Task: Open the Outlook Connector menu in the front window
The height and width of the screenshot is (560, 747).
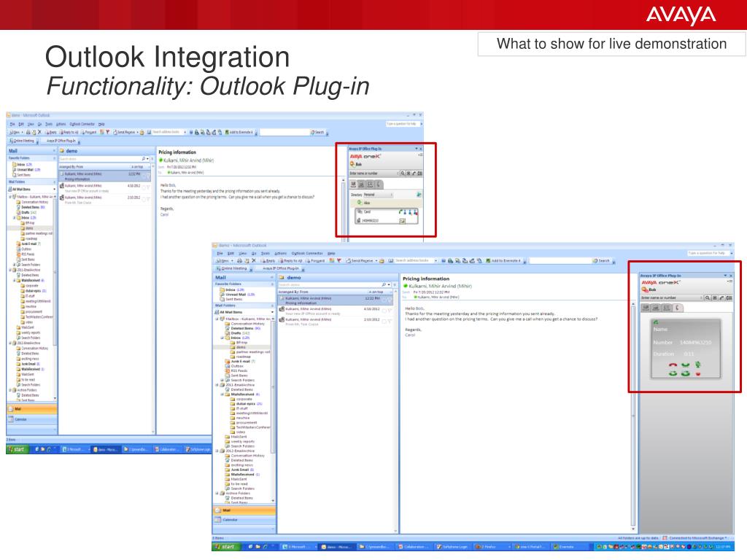Action: (x=307, y=253)
